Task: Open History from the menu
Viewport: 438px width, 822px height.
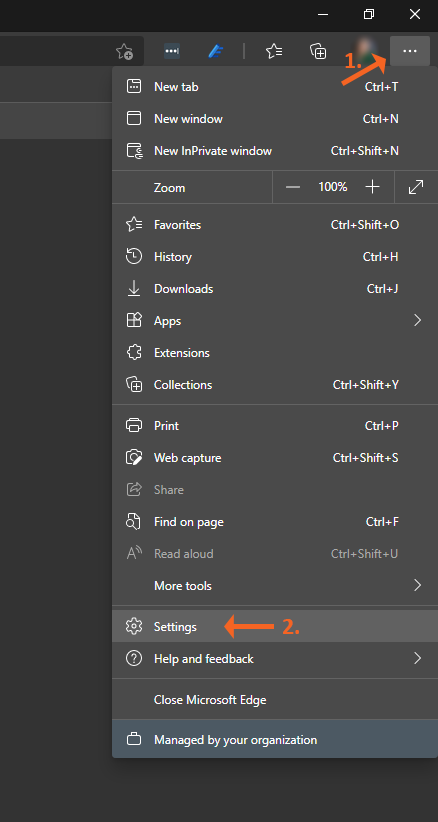Action: pyautogui.click(x=275, y=257)
